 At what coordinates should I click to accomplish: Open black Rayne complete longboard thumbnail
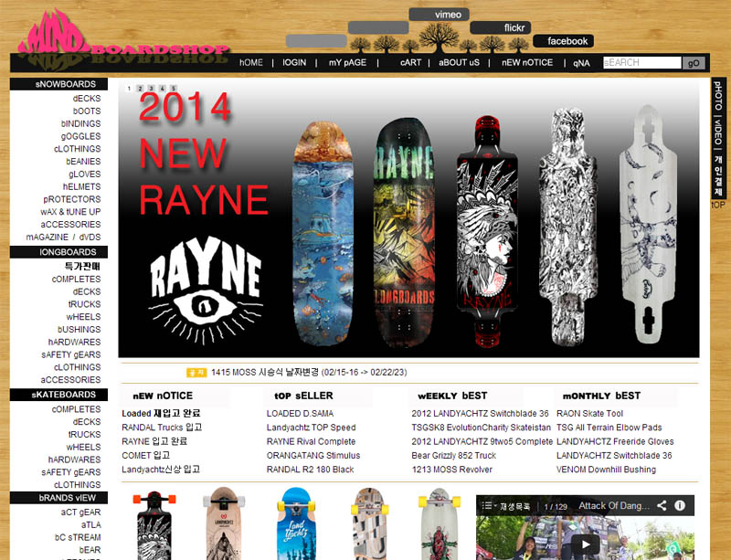coord(154,525)
